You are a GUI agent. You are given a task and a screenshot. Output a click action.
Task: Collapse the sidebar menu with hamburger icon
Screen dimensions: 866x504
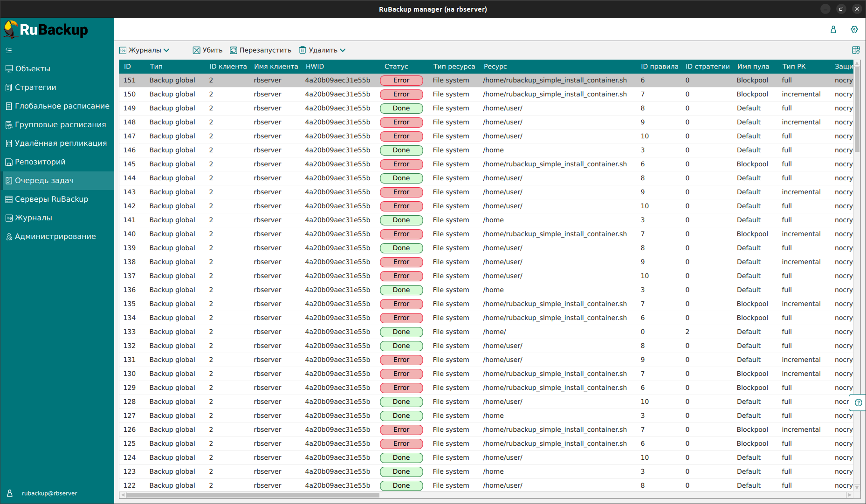(x=9, y=50)
